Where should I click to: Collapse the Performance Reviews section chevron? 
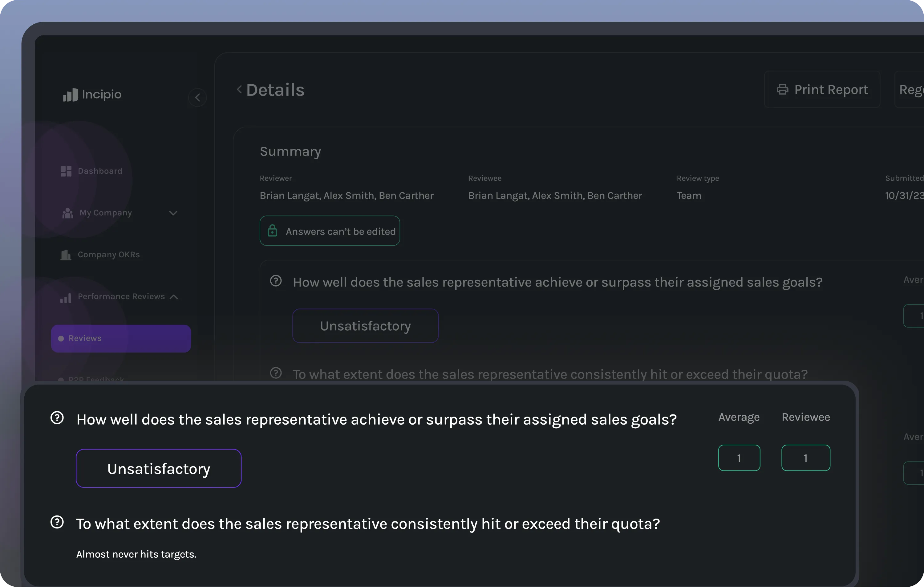click(x=174, y=297)
